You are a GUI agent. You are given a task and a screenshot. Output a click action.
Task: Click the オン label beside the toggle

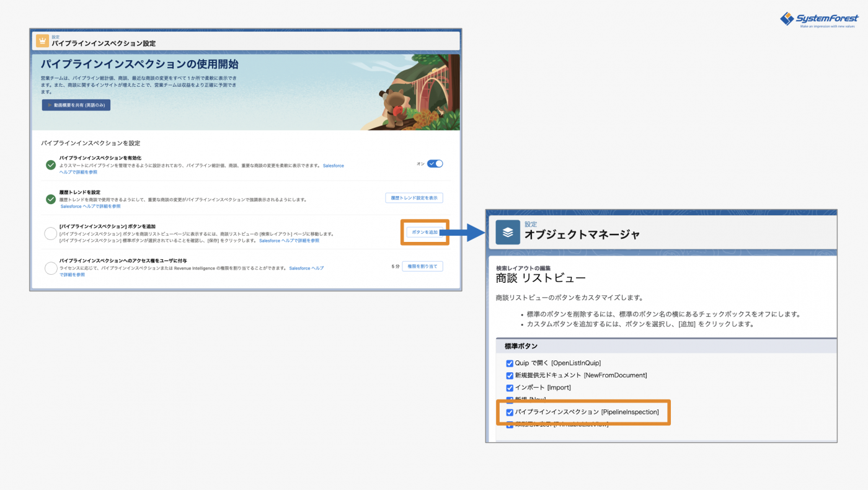(420, 164)
